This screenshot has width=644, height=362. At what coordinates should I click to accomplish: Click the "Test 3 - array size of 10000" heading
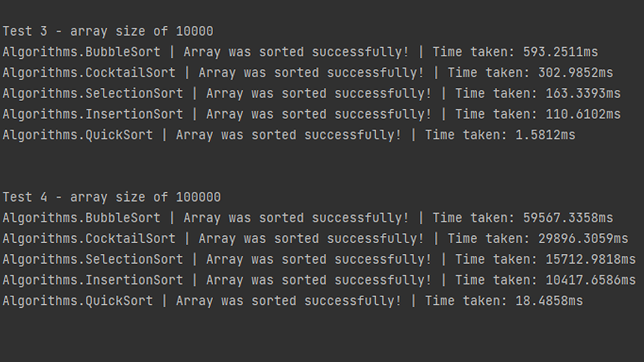(x=108, y=31)
